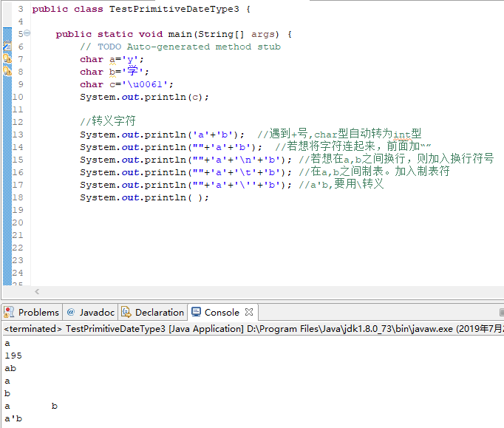Click the Javadoc @ icon
The width and height of the screenshot is (504, 428).
[71, 312]
